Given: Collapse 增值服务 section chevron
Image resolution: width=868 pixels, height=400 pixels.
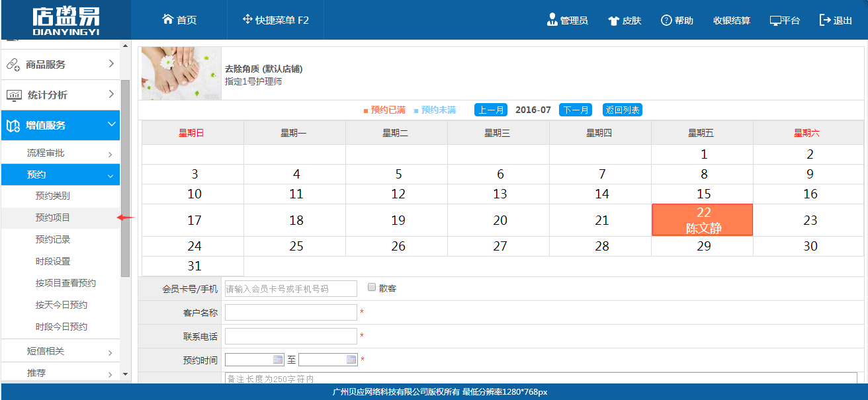Looking at the screenshot, I should 110,125.
